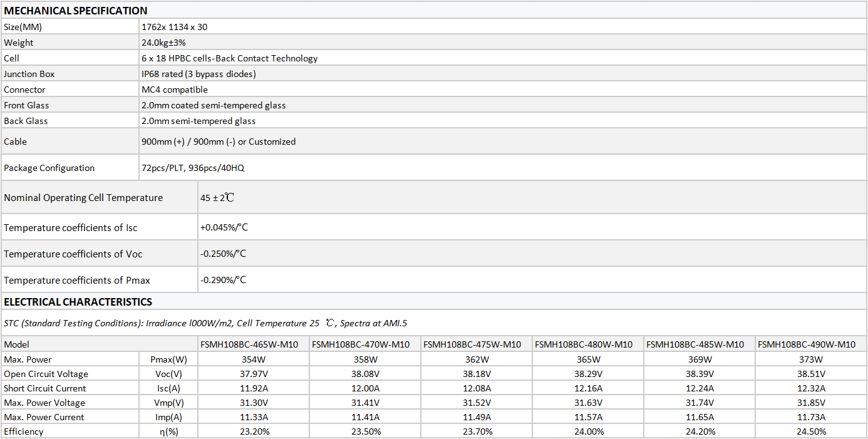The width and height of the screenshot is (868, 439).
Task: Click the MECHANICAL SPECIFICATION section heading
Action: tap(76, 11)
